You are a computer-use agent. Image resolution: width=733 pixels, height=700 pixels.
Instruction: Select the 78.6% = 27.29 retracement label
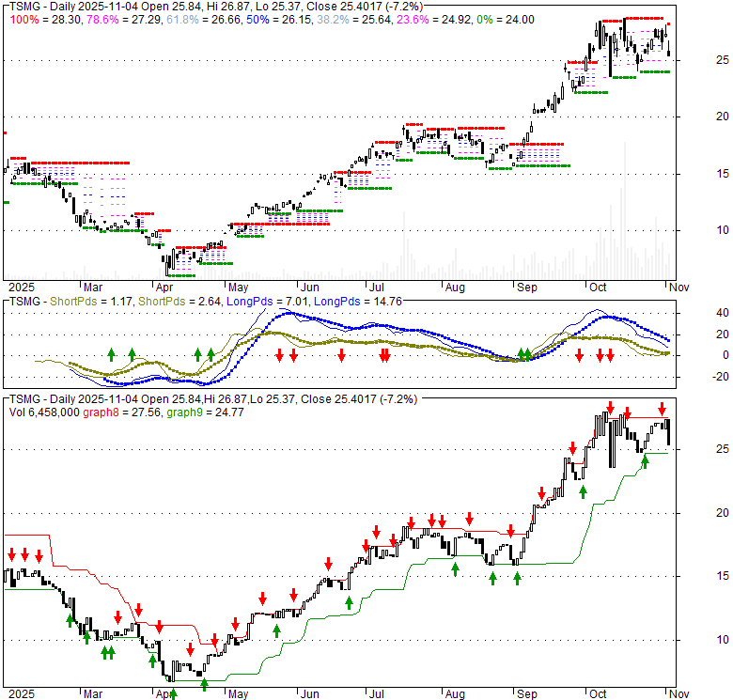(125, 20)
